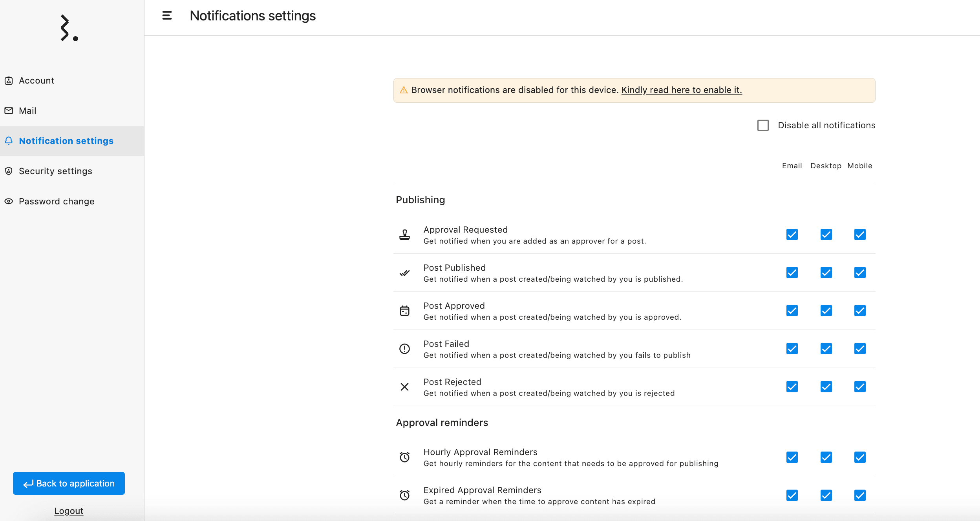Select the Mail section in the sidebar
Image resolution: width=980 pixels, height=521 pixels.
27,110
